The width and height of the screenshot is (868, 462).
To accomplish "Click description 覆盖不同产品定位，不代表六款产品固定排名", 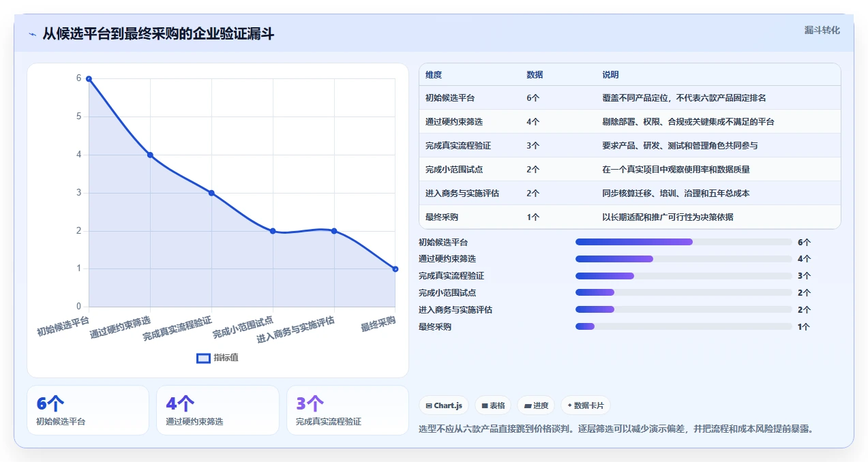I will pos(684,98).
